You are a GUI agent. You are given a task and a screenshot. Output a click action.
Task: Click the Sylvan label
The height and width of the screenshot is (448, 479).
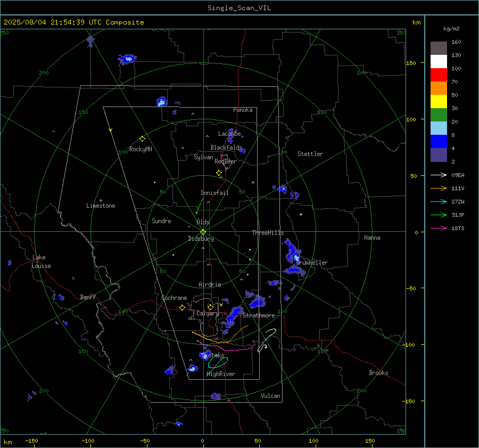coord(203,157)
